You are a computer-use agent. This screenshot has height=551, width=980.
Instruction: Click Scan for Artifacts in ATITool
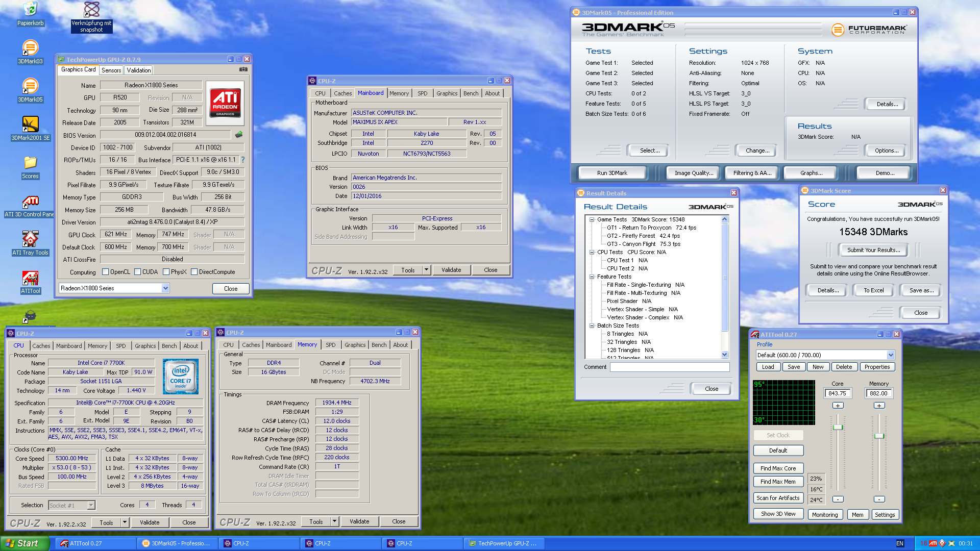(778, 498)
